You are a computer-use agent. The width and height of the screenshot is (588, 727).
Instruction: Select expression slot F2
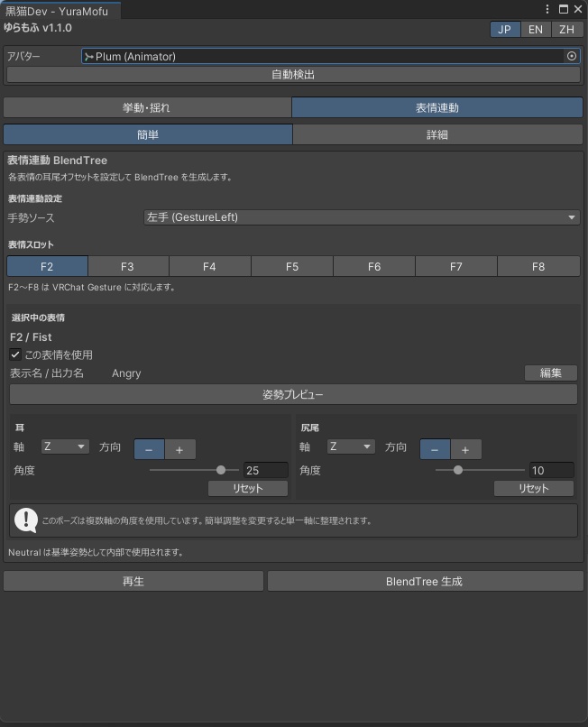[x=47, y=267]
